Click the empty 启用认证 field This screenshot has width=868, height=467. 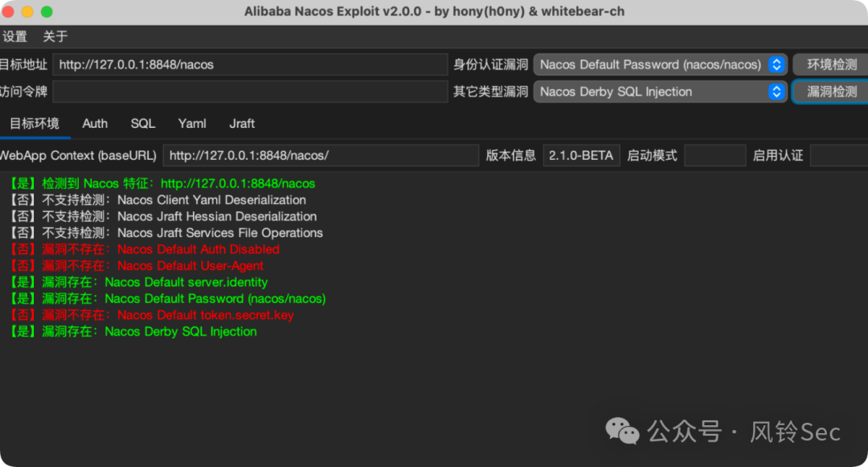839,155
